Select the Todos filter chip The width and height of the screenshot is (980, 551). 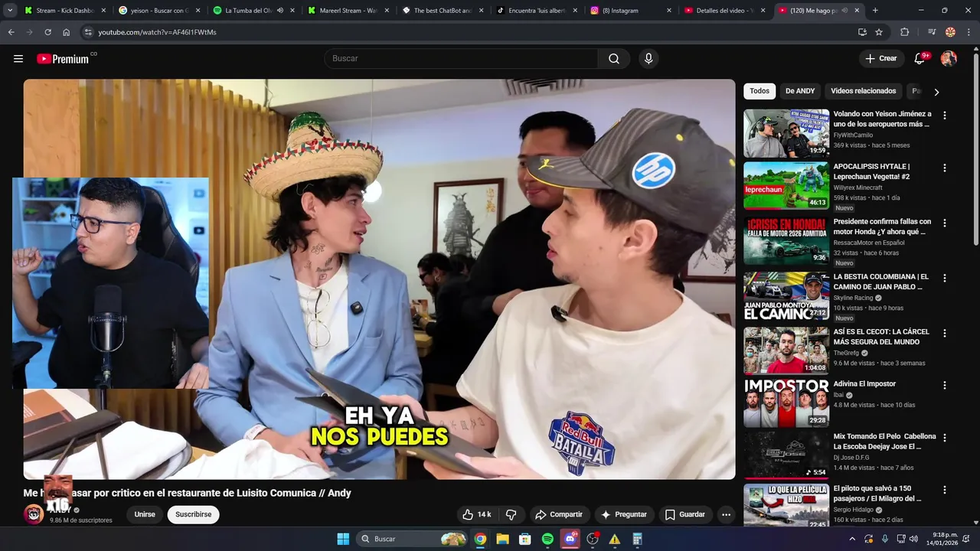(759, 91)
